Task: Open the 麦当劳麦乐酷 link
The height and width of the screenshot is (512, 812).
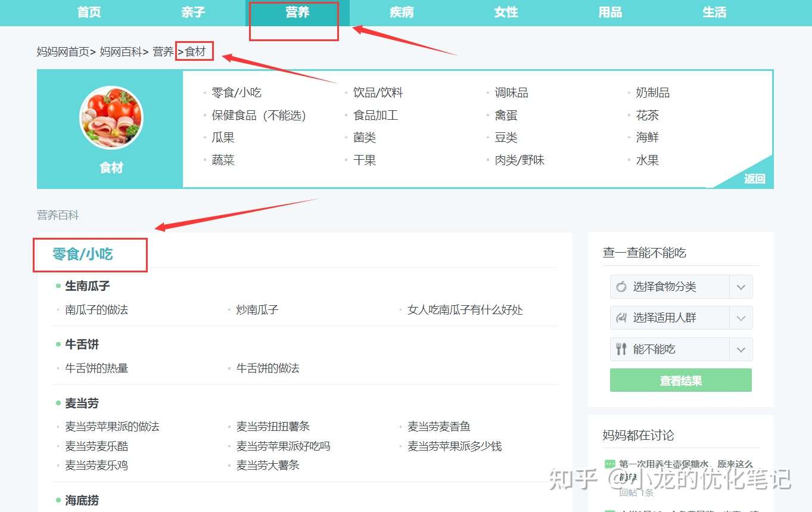Action: tap(97, 446)
